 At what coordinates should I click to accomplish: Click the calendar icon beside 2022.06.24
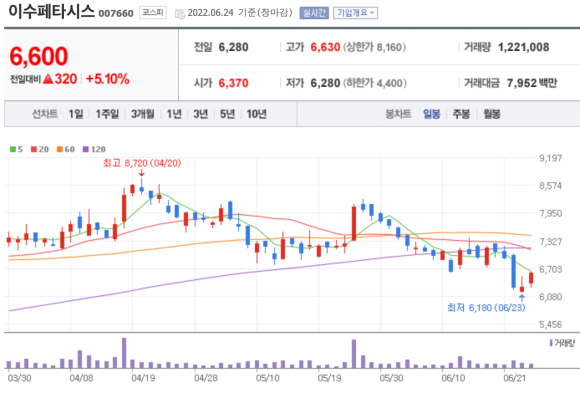(179, 14)
